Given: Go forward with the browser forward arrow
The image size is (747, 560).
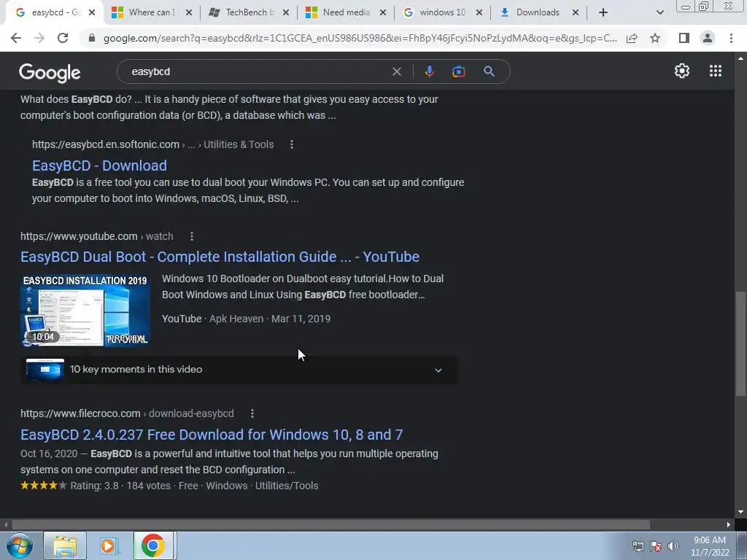Looking at the screenshot, I should tap(39, 38).
